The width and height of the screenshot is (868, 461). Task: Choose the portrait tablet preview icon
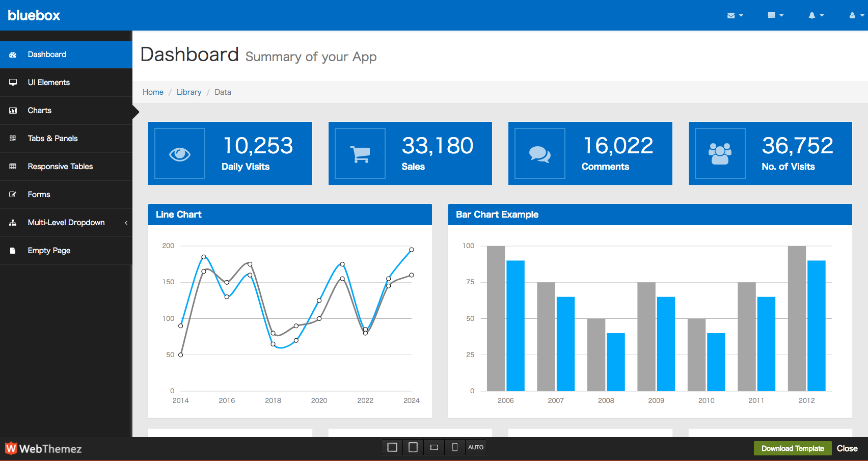[413, 447]
